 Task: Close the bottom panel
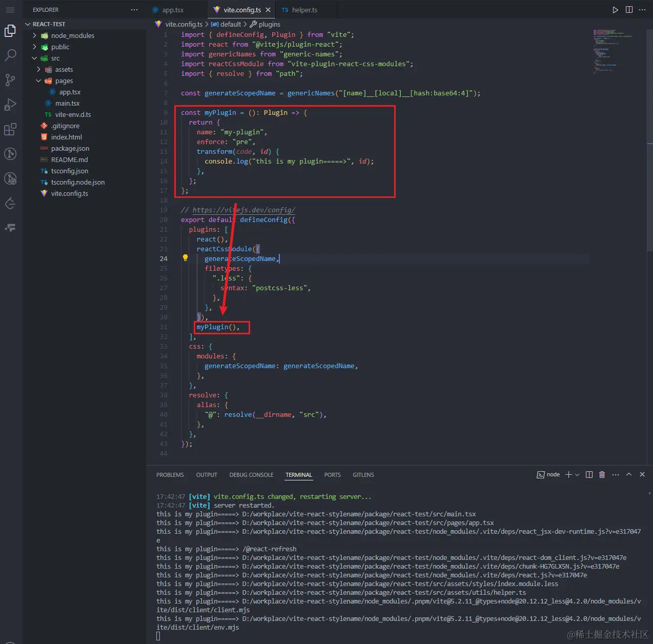click(642, 475)
